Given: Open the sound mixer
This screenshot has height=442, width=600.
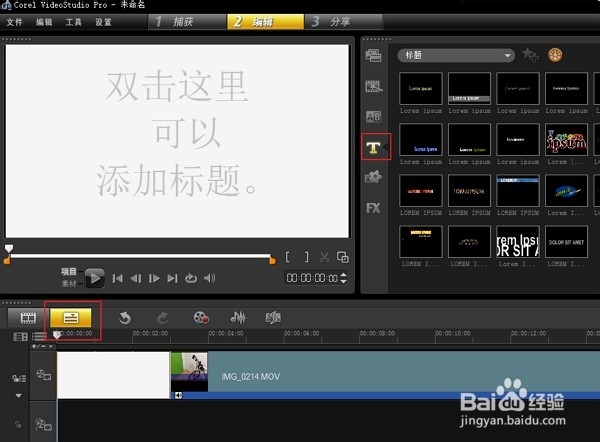Looking at the screenshot, I should pos(238,317).
